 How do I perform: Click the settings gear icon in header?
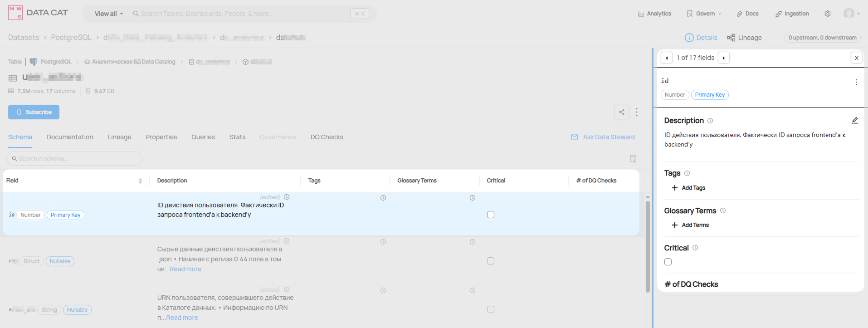827,14
